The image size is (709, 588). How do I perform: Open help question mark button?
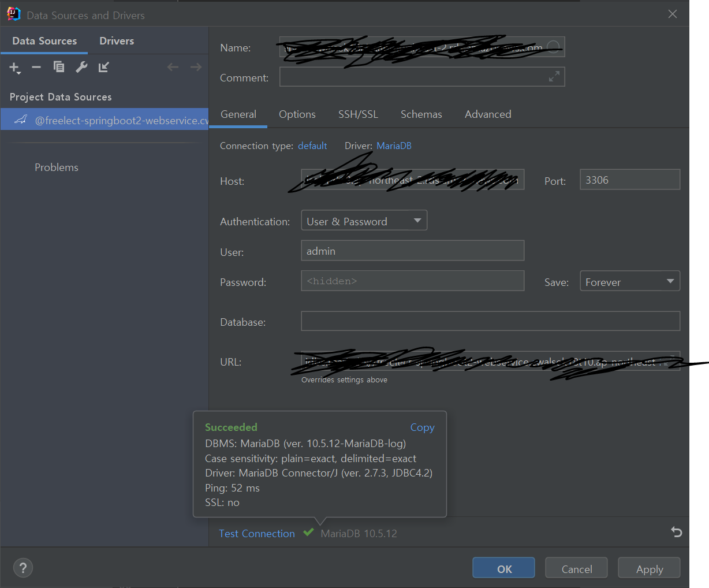(23, 567)
